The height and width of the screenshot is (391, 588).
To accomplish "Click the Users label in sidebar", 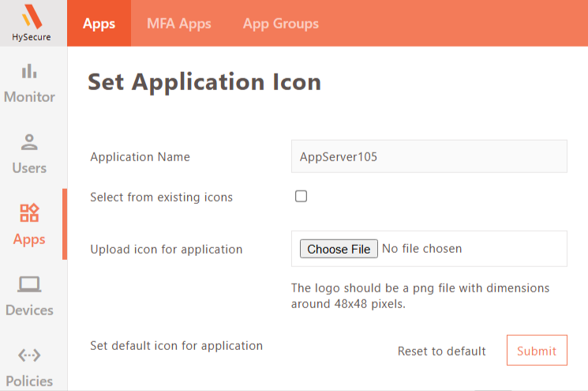I will (x=29, y=168).
